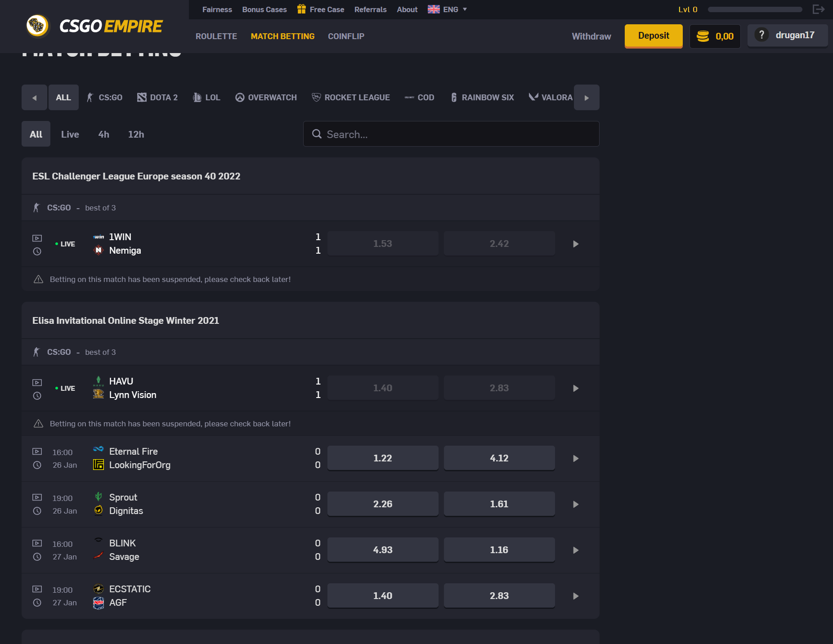Click the clock icon for the 1WIN match
The width and height of the screenshot is (833, 644).
(37, 251)
